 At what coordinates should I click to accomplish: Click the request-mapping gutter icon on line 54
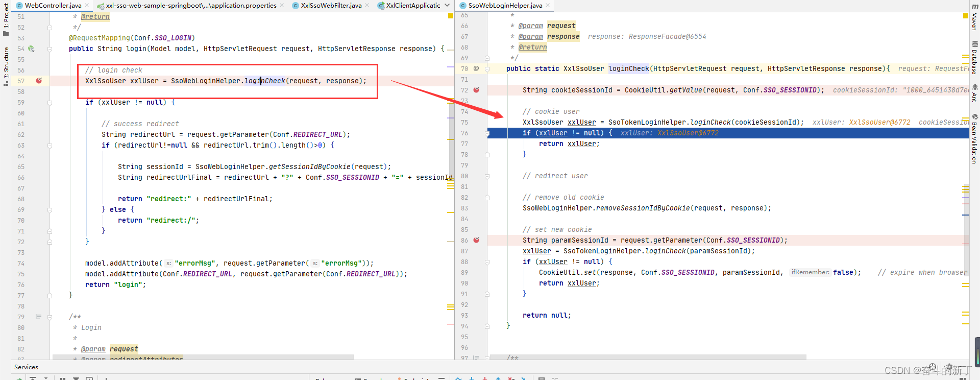click(x=31, y=49)
